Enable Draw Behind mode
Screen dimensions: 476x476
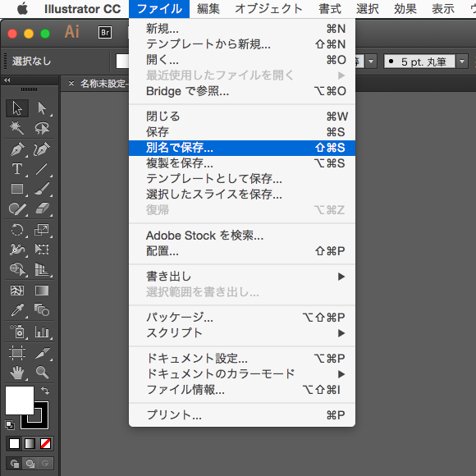click(30, 463)
